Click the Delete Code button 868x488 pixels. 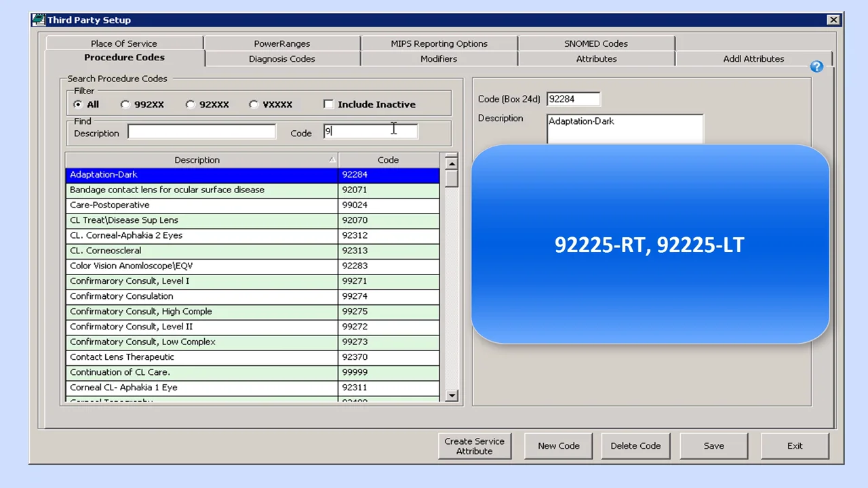pos(635,446)
